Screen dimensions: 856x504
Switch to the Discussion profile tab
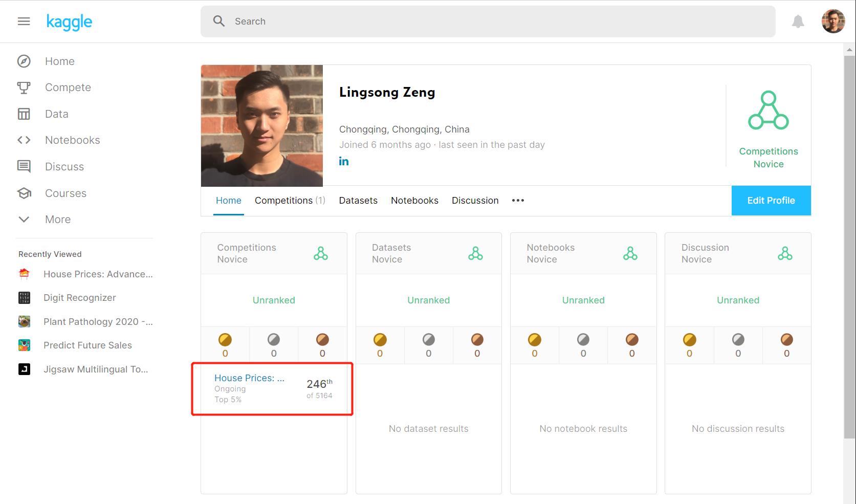point(475,201)
